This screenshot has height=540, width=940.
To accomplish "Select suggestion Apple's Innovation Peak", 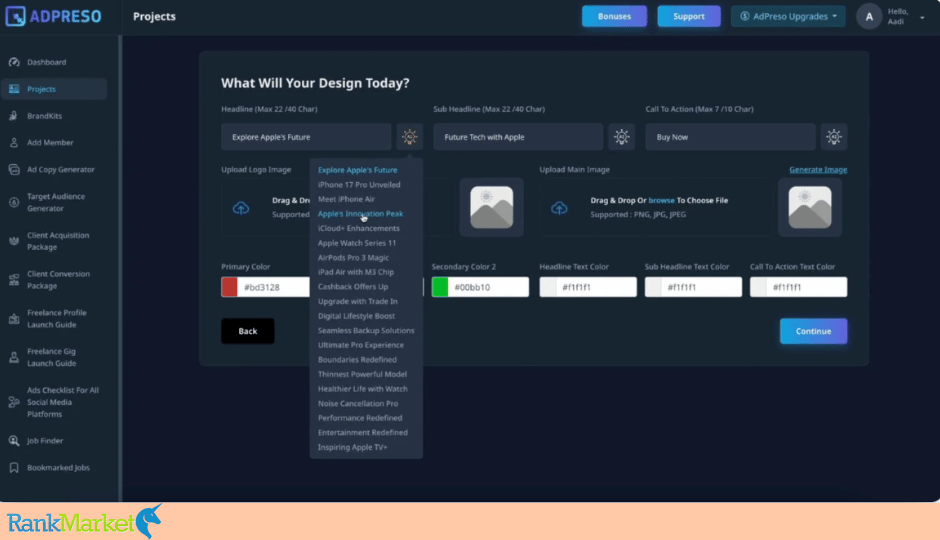I will pyautogui.click(x=360, y=214).
